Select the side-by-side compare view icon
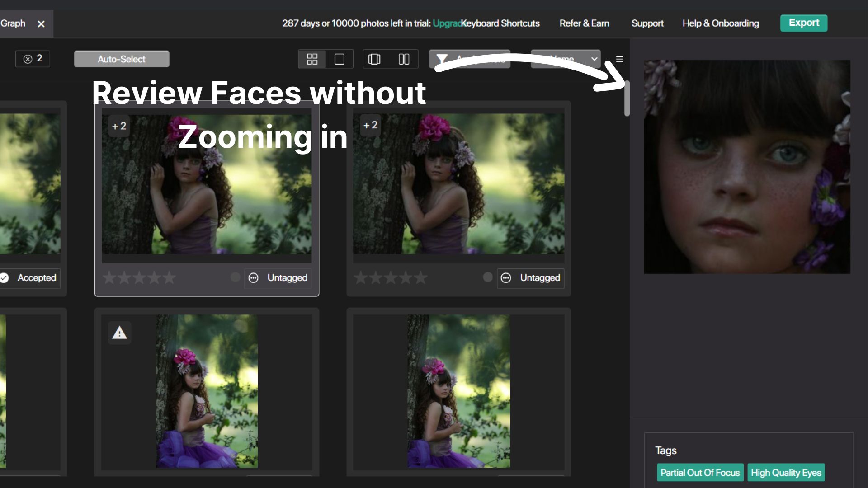 404,59
